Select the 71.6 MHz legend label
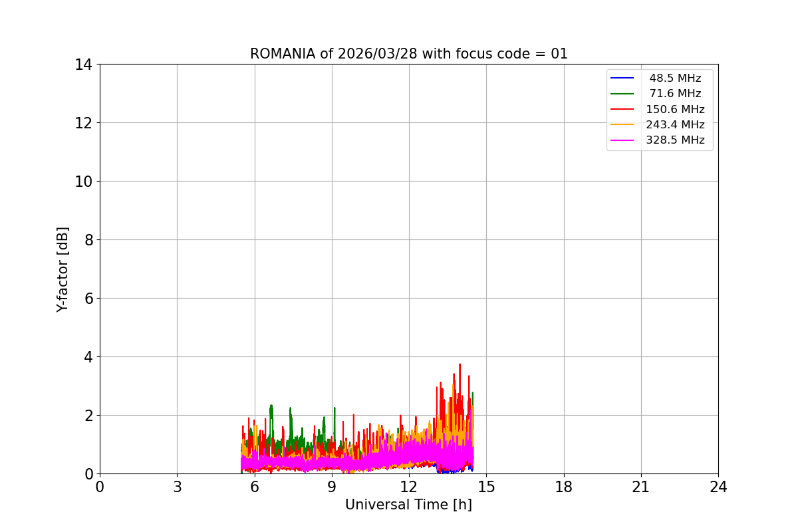Screen dimensions: 798x532 point(675,94)
